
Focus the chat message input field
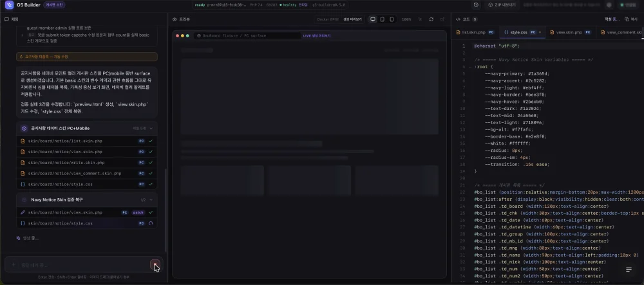click(x=83, y=264)
